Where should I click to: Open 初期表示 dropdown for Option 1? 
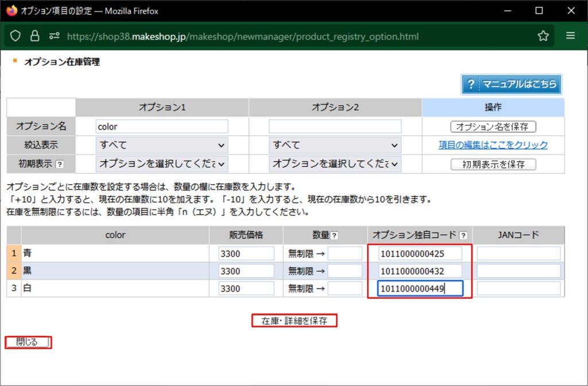(x=161, y=164)
